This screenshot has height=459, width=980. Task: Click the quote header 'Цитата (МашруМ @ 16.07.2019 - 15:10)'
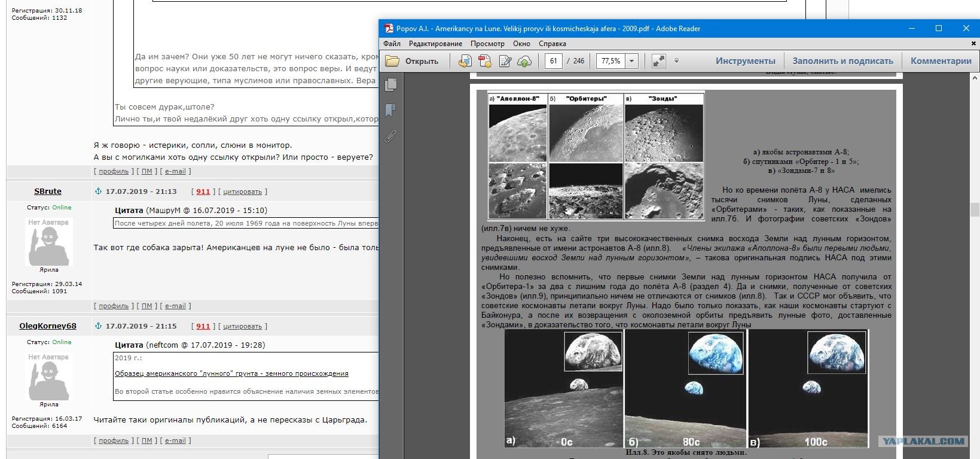[x=191, y=211]
